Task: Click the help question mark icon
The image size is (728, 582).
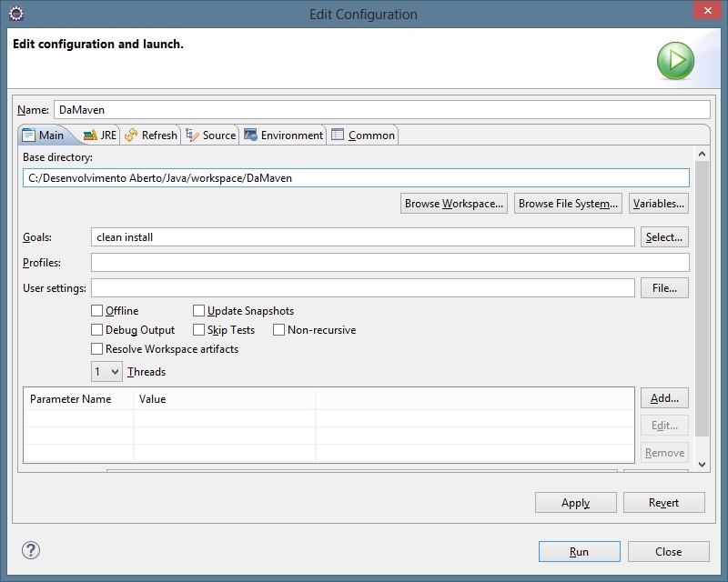Action: pos(31,550)
